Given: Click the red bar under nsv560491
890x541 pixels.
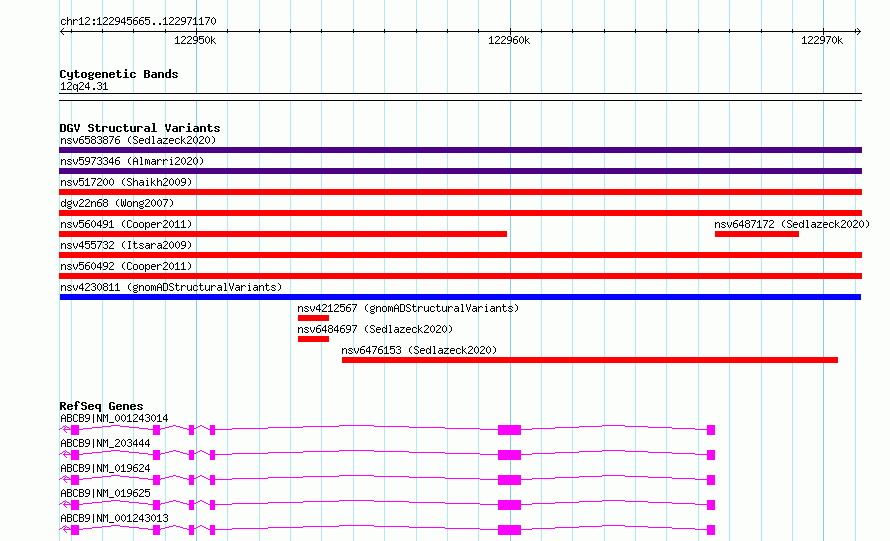Looking at the screenshot, I should (283, 234).
